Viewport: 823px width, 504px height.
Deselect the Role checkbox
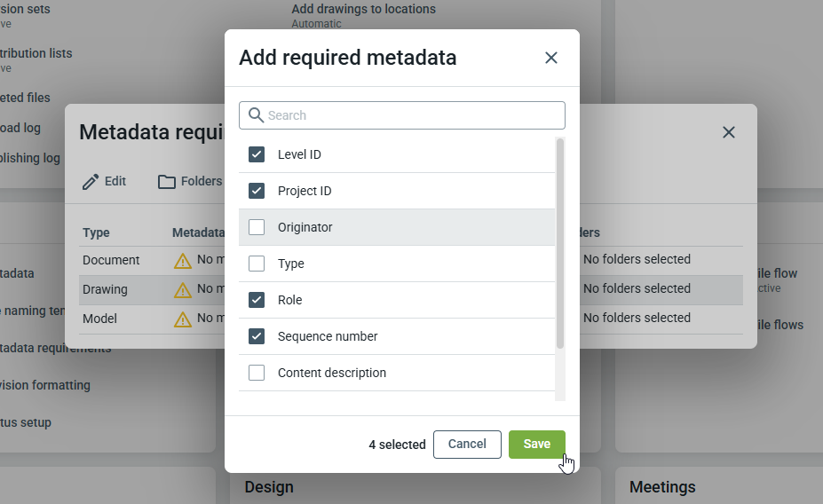click(x=257, y=300)
